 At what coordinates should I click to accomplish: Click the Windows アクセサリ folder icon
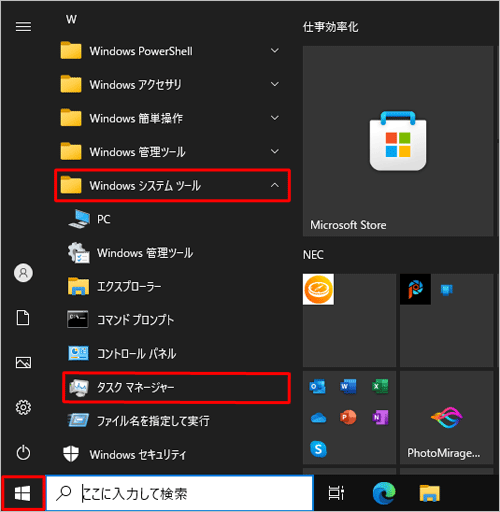click(x=71, y=84)
